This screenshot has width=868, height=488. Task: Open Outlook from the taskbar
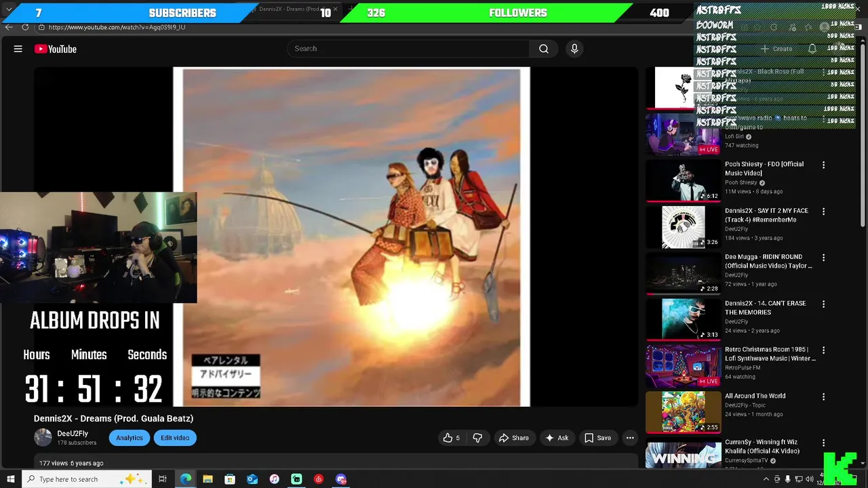(252, 479)
